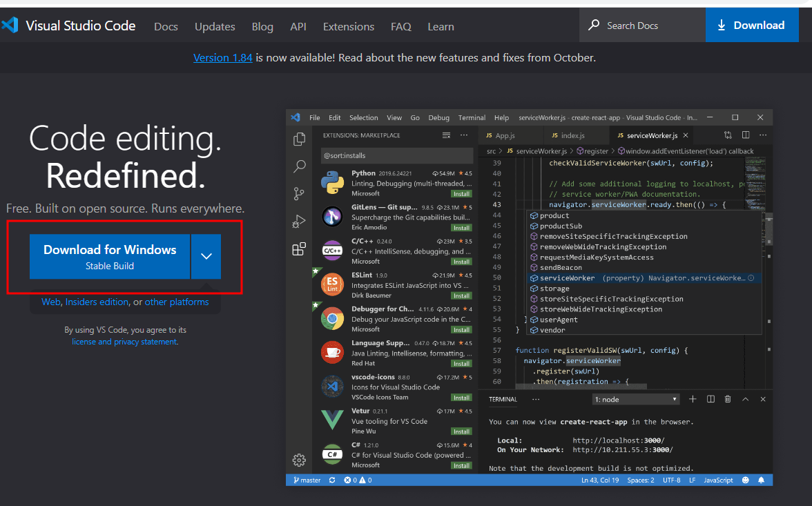This screenshot has height=506, width=812.
Task: Click the feedback smiley in status bar
Action: click(x=745, y=480)
